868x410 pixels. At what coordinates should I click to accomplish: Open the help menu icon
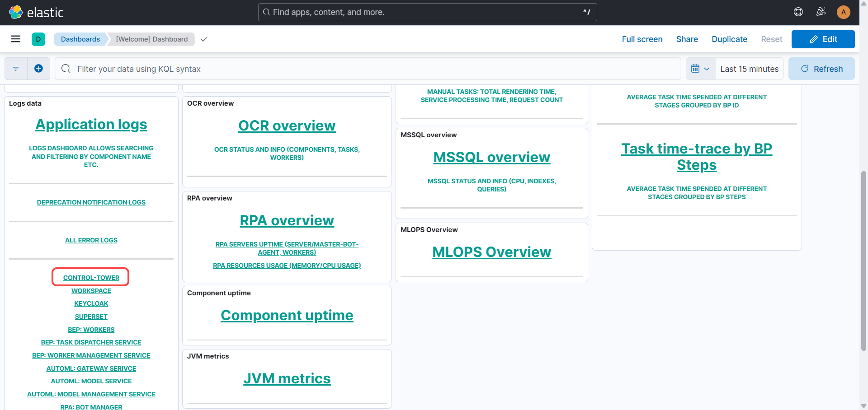[x=798, y=12]
